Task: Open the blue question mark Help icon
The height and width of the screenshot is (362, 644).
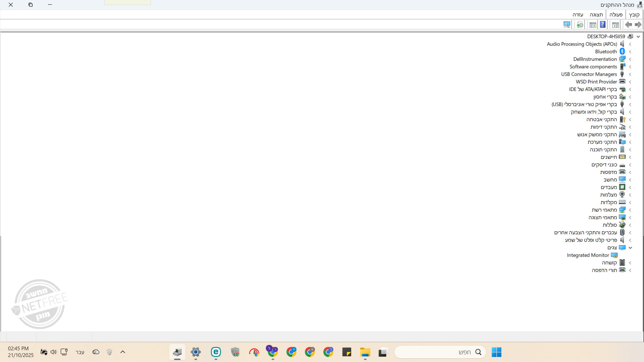Action: click(603, 25)
